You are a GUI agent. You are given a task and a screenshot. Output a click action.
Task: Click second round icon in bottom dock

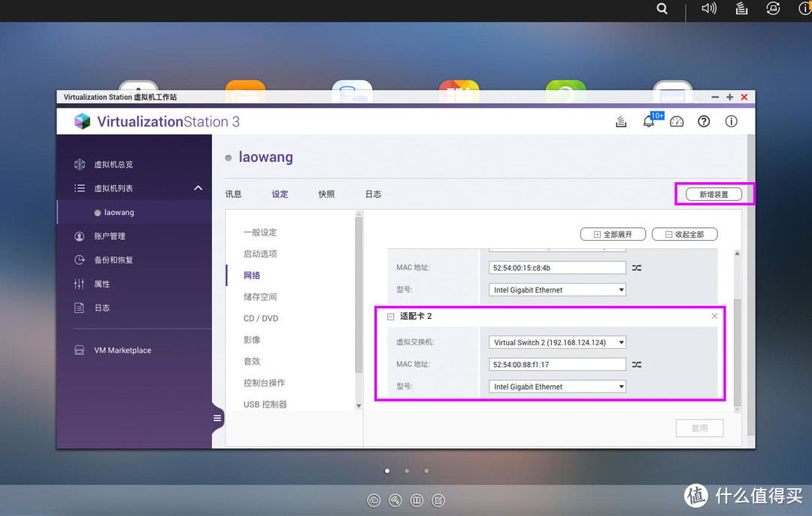395,500
